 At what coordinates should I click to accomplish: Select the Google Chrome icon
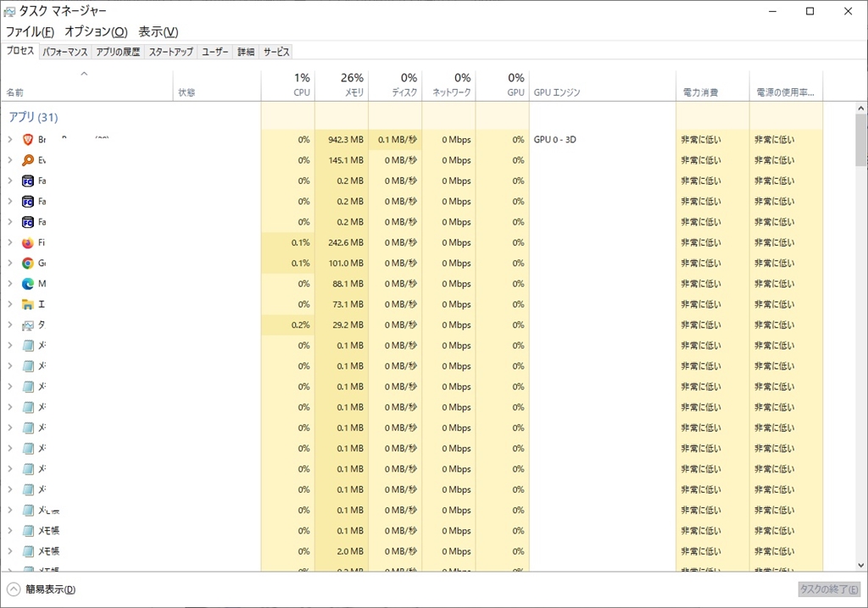click(x=28, y=263)
